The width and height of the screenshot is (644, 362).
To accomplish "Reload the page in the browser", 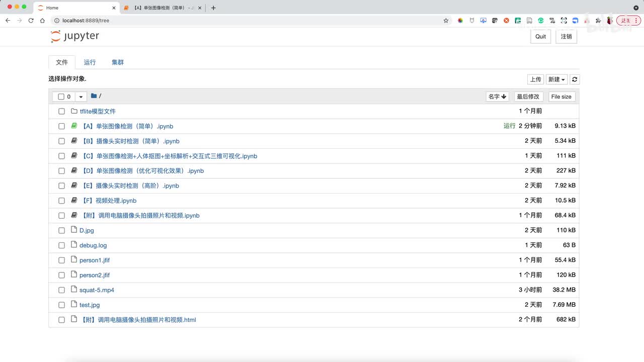I will click(31, 21).
